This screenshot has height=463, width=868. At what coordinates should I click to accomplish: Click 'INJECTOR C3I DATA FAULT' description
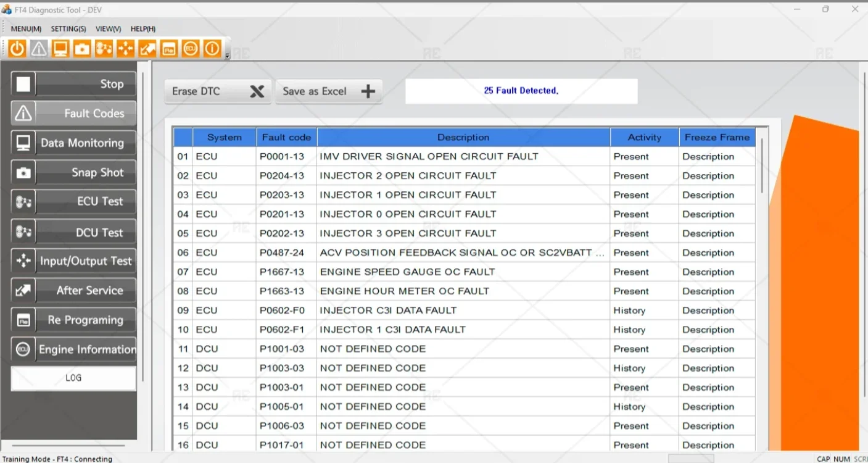pos(388,311)
